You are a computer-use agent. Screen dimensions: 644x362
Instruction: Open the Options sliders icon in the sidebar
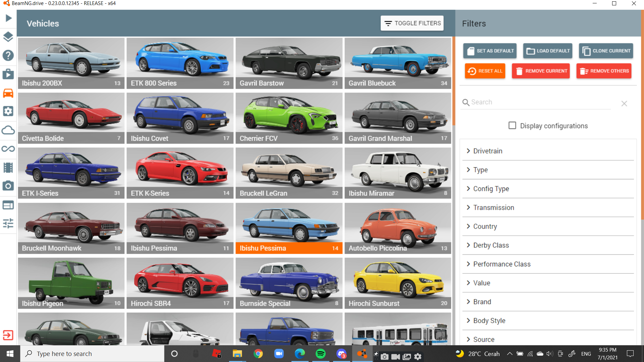(8, 223)
